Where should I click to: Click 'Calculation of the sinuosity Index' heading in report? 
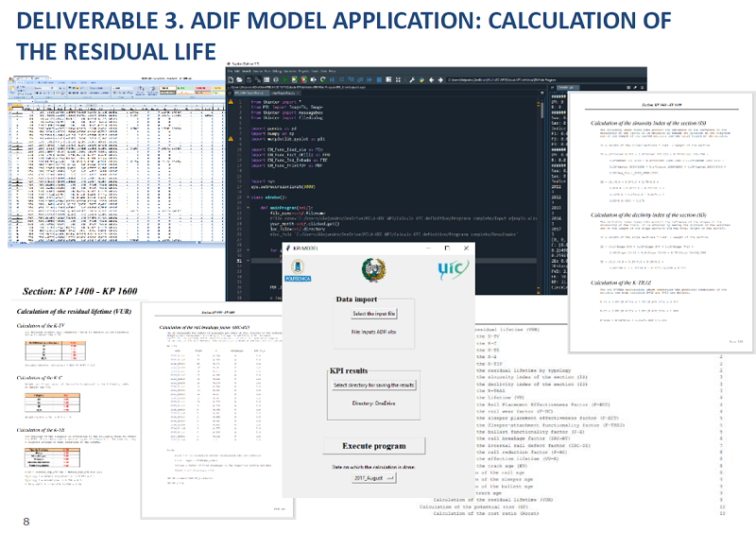point(648,123)
